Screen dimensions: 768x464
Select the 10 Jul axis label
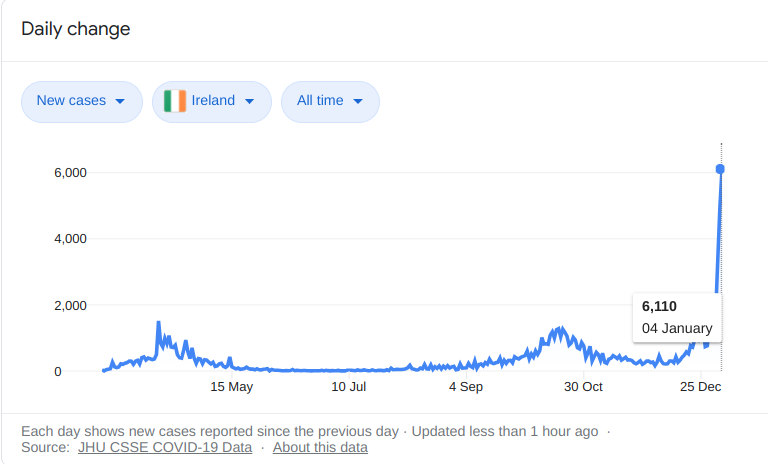(x=349, y=386)
